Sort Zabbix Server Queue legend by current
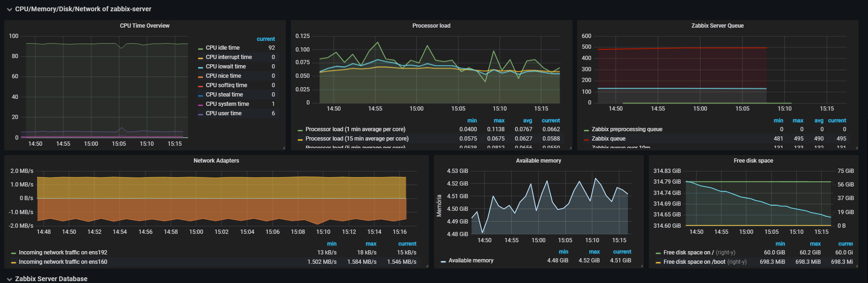The image size is (868, 283). coord(837,120)
